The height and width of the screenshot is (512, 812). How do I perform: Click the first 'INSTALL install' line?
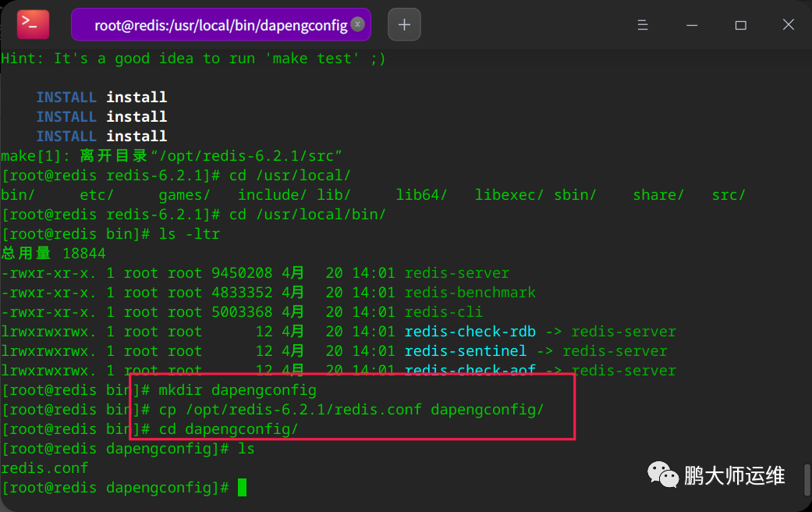(101, 98)
